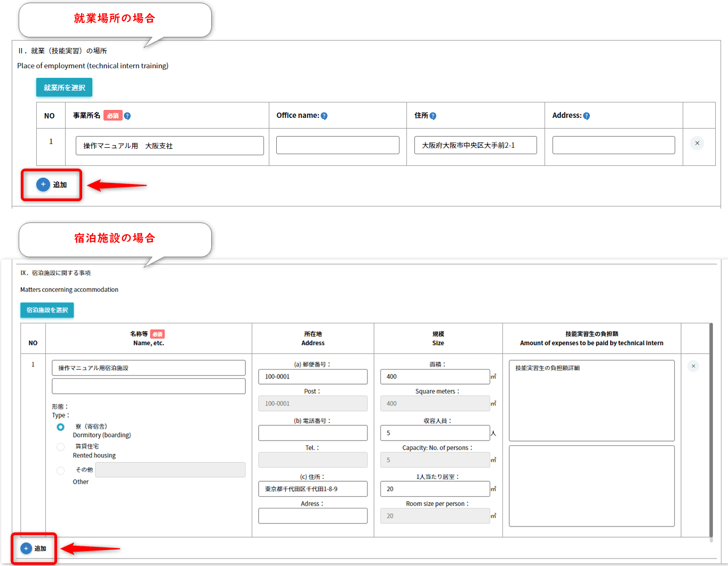Click 追加 plus icon under accommodation table
728x566 pixels.
tap(26, 548)
